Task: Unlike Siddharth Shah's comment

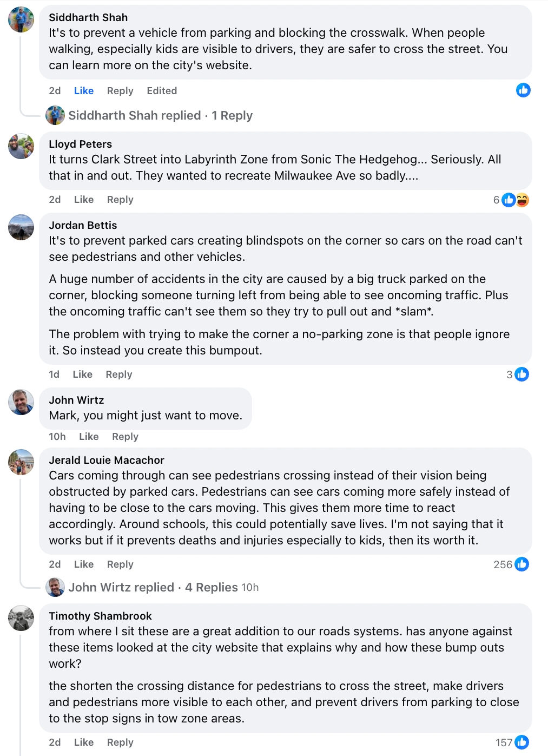Action: (x=84, y=91)
